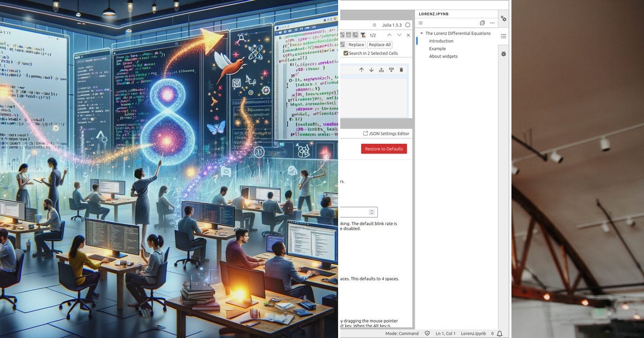Open the table of contents list icon
This screenshot has height=338, width=644.
point(420,23)
